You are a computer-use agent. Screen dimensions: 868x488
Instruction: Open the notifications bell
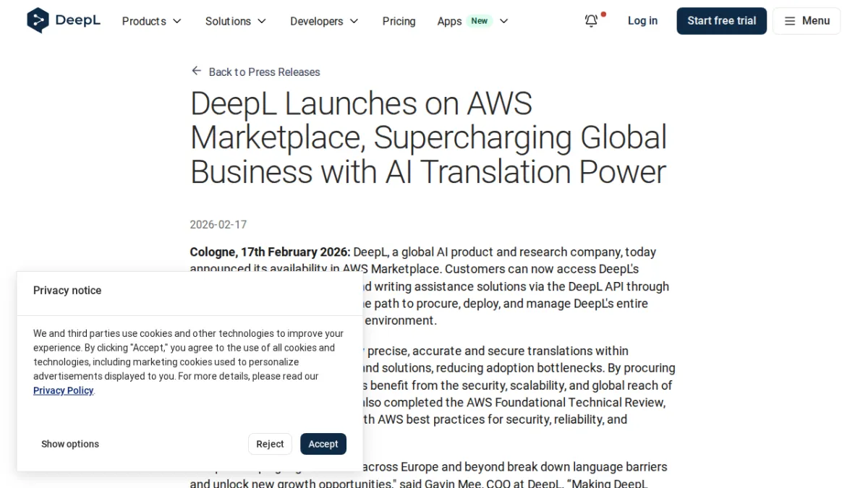pyautogui.click(x=592, y=21)
